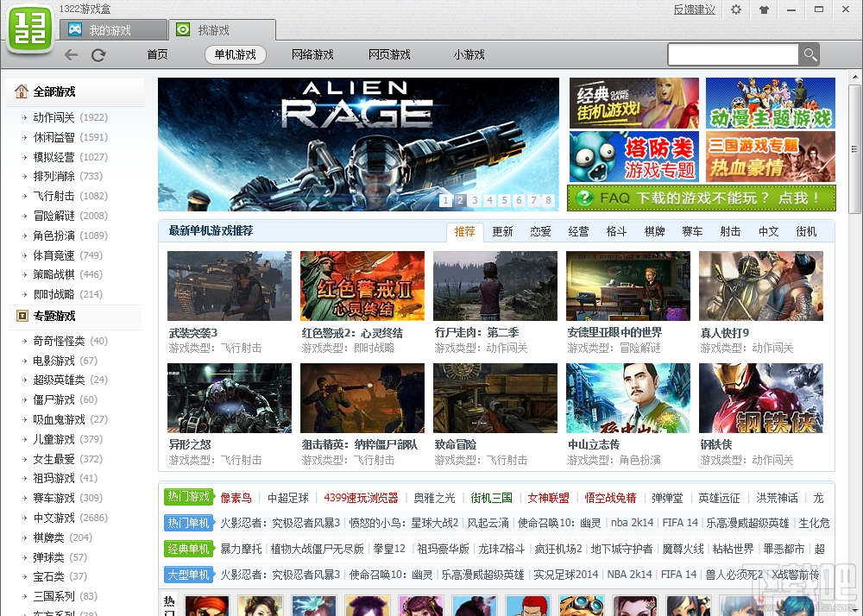Click the gamepad icon on 我的游戏 tab
Image resolution: width=863 pixels, height=616 pixels.
(x=75, y=29)
